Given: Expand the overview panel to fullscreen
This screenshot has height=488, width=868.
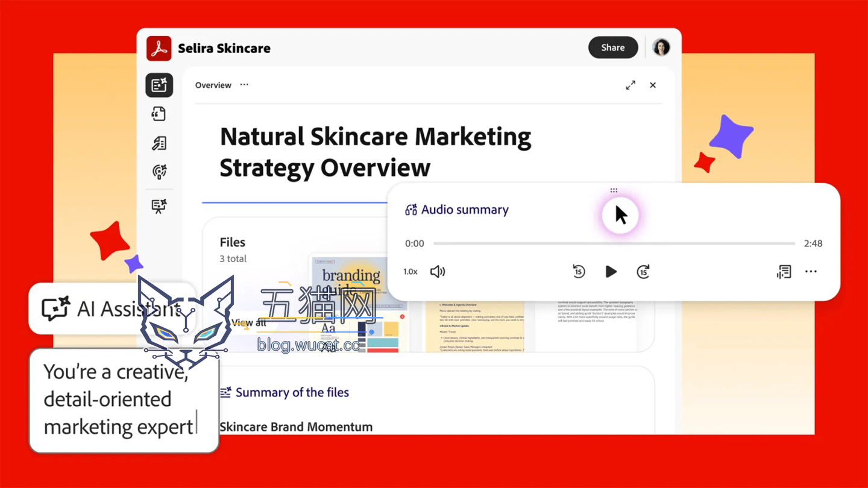Looking at the screenshot, I should point(631,85).
